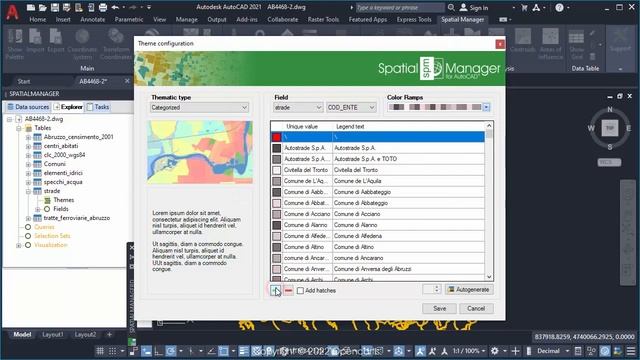This screenshot has height=360, width=640.
Task: Collapse the strade table tree node
Action: coord(28,191)
